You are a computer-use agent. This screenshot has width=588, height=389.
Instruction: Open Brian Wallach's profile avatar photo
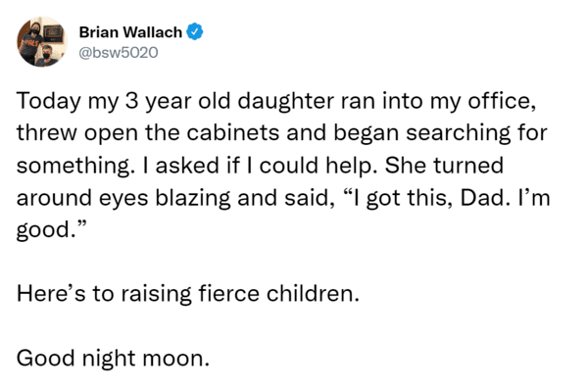coord(41,42)
